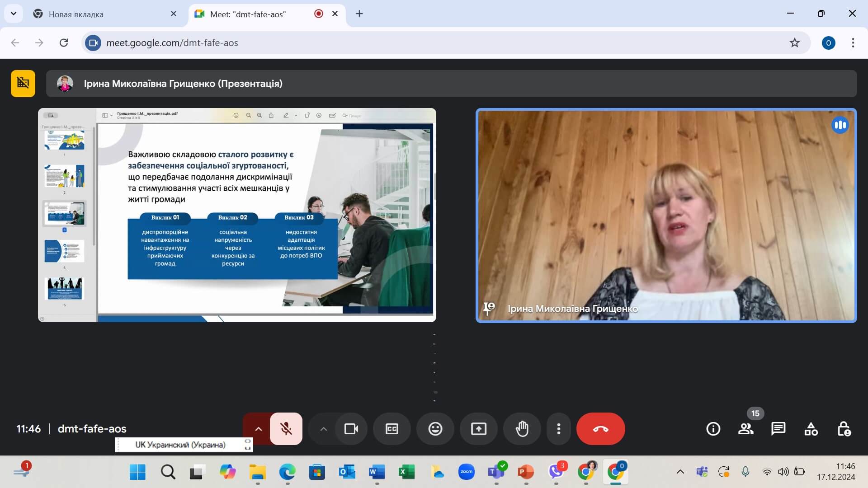The image size is (868, 488).
Task: Toggle closed captions
Action: coord(392,429)
